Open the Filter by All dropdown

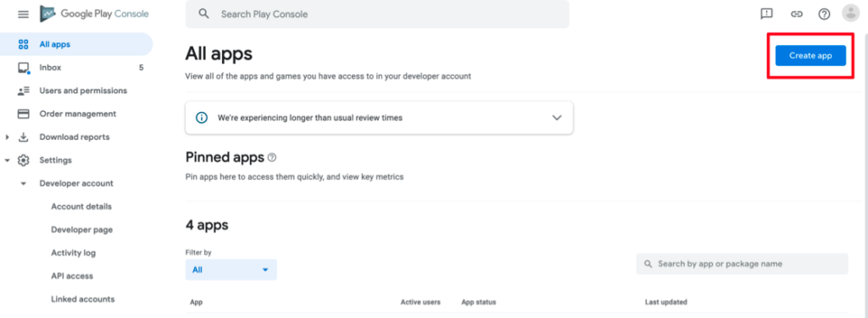pos(231,270)
